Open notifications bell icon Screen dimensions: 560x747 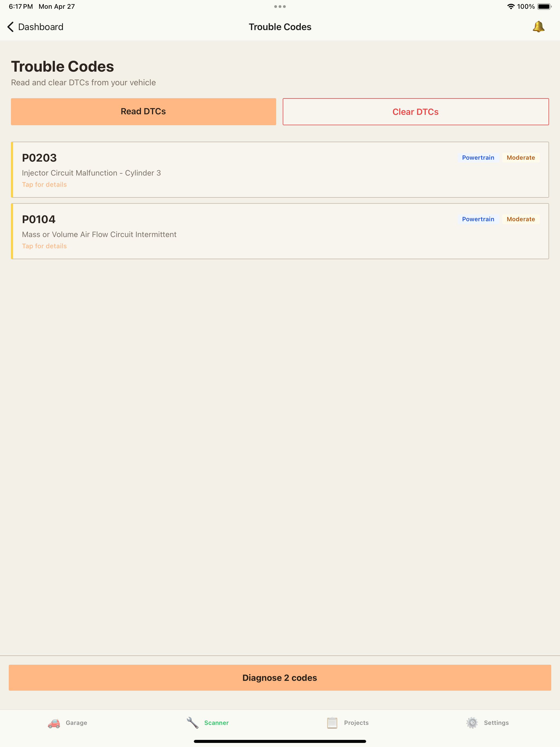pyautogui.click(x=538, y=27)
